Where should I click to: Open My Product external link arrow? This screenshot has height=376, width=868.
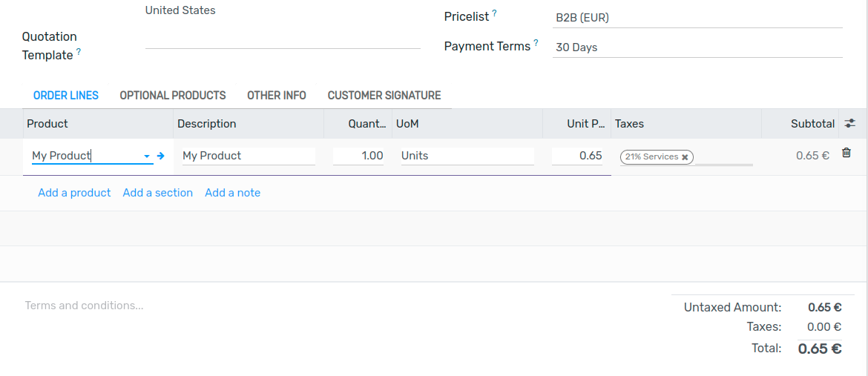click(x=160, y=156)
